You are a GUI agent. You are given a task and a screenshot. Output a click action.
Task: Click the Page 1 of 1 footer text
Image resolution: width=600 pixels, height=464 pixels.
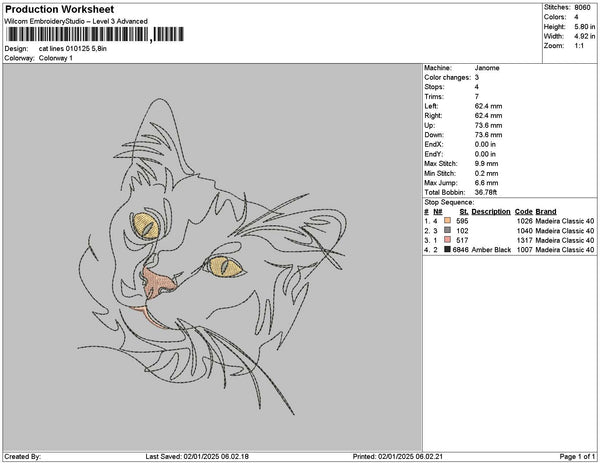point(577,456)
